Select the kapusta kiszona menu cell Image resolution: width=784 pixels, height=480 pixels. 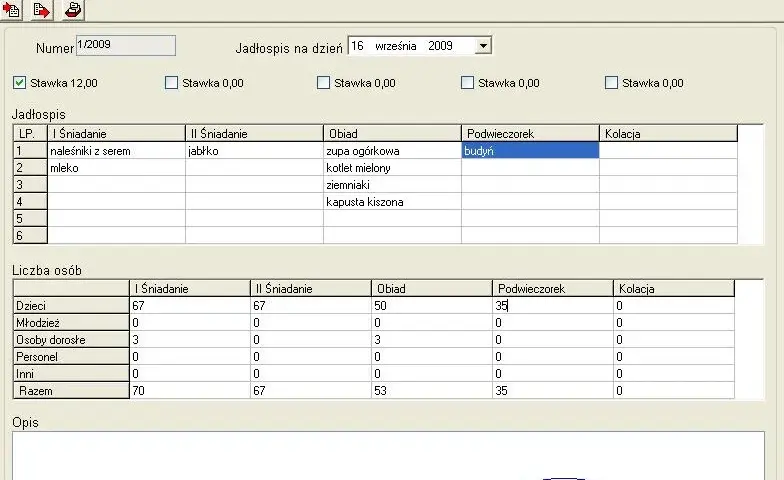pyautogui.click(x=392, y=202)
